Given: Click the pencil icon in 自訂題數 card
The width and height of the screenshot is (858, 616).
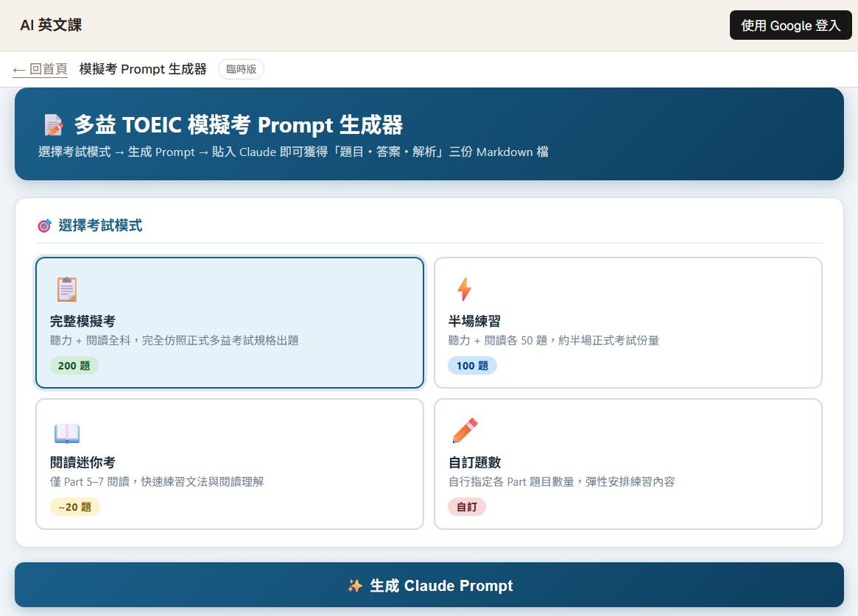Looking at the screenshot, I should [465, 431].
